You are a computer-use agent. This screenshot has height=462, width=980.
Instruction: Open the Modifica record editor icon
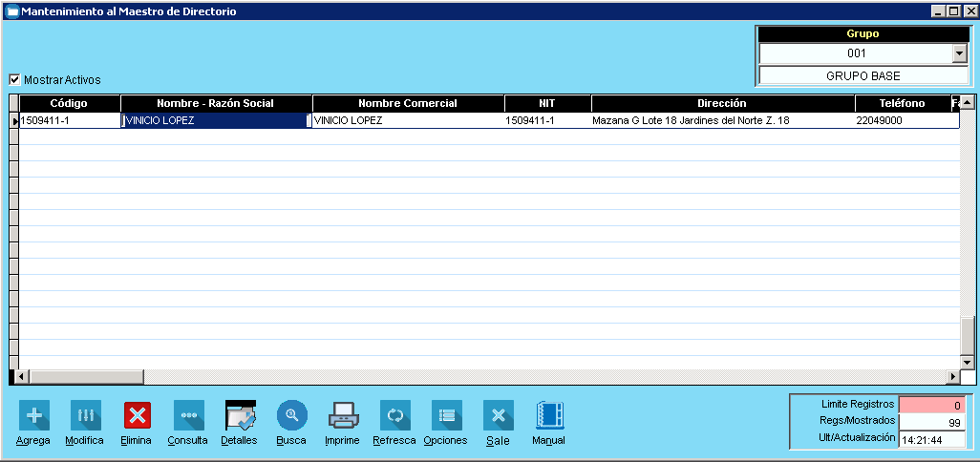(x=85, y=415)
